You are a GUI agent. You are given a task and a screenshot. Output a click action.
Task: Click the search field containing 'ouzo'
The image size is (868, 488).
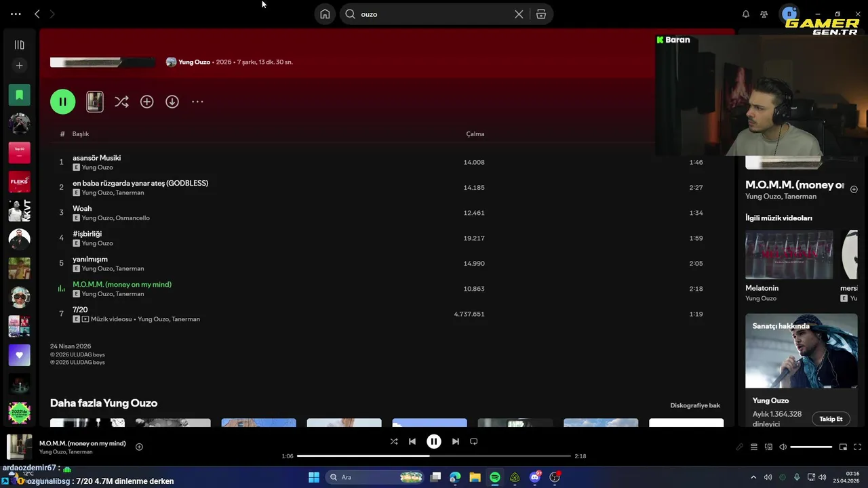[x=434, y=14]
